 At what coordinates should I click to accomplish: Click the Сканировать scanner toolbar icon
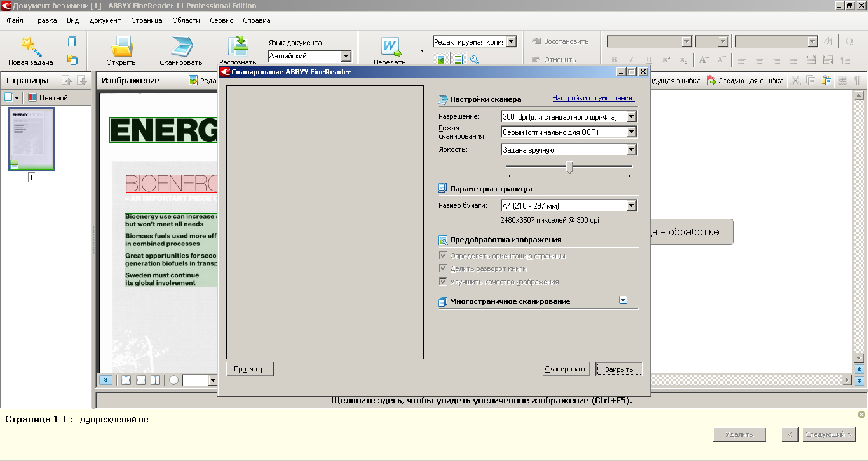(x=180, y=46)
